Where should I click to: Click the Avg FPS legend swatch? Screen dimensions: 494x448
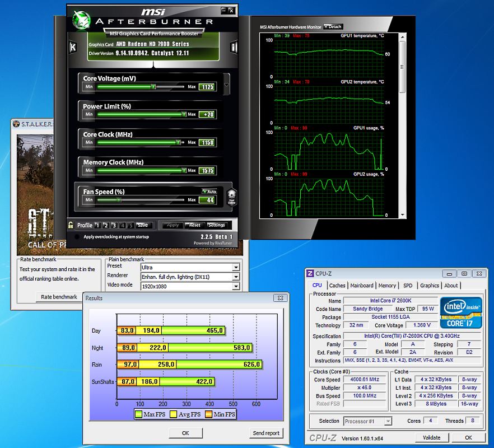pyautogui.click(x=173, y=414)
